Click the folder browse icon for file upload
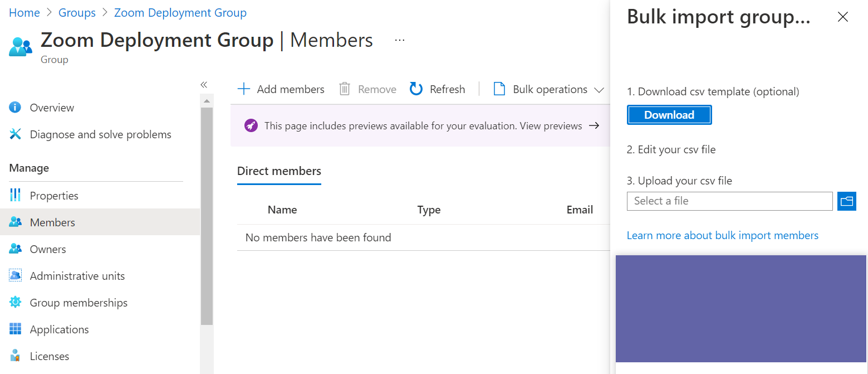Screen dimensions: 868x374 (x=846, y=201)
